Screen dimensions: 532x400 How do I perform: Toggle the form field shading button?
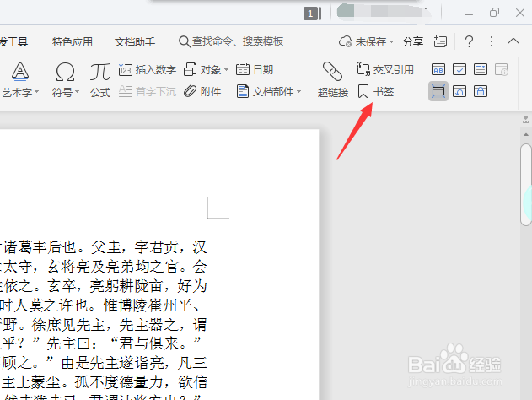[x=438, y=91]
